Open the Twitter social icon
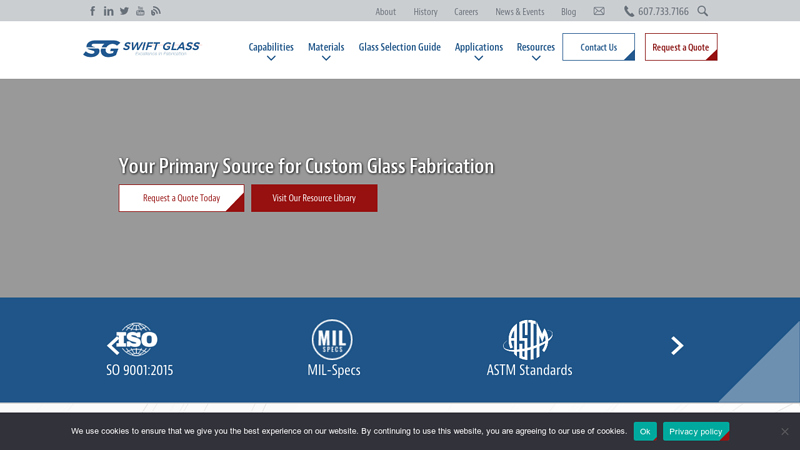Viewport: 800px width, 450px height. [x=124, y=11]
